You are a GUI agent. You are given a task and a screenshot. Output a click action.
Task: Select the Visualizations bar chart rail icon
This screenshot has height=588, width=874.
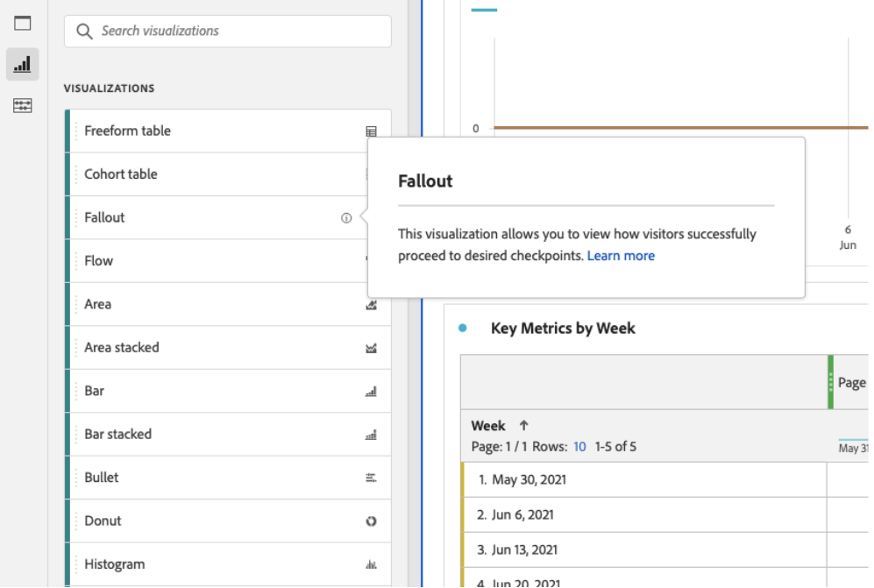22,64
